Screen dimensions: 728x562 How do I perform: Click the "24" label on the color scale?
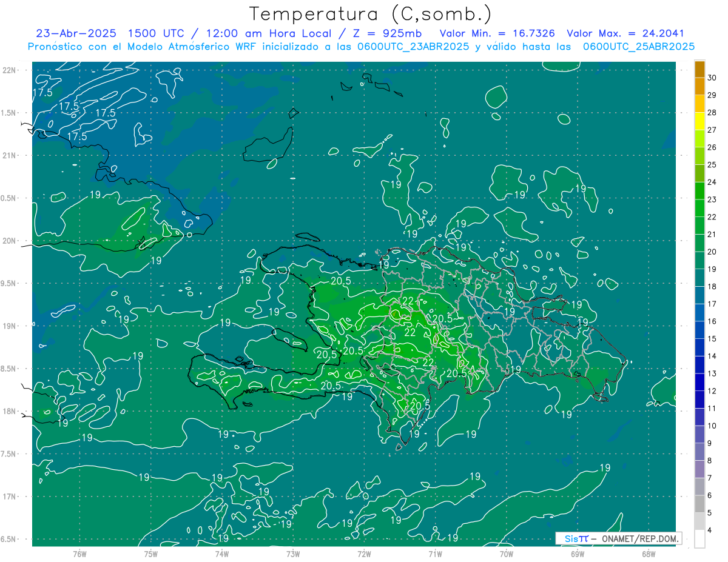(712, 182)
